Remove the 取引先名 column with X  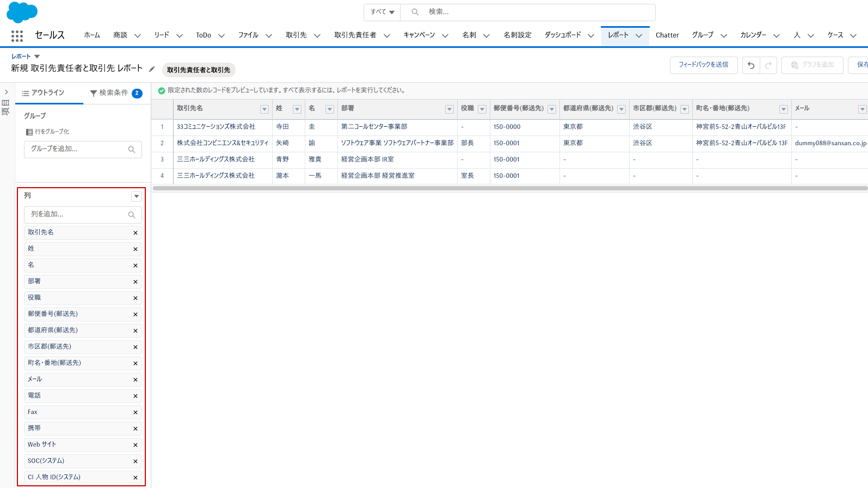[136, 233]
